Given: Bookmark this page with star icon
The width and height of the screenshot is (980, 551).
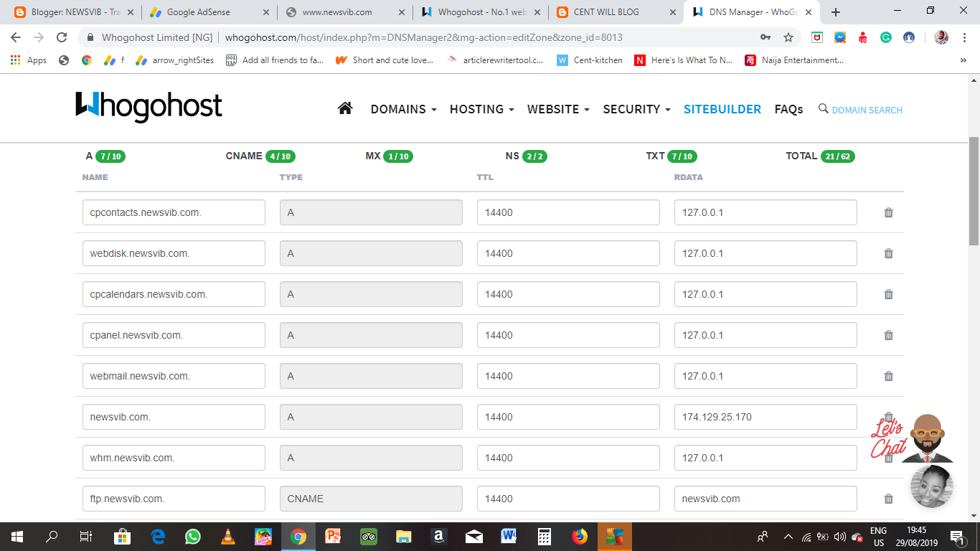Looking at the screenshot, I should point(788,37).
